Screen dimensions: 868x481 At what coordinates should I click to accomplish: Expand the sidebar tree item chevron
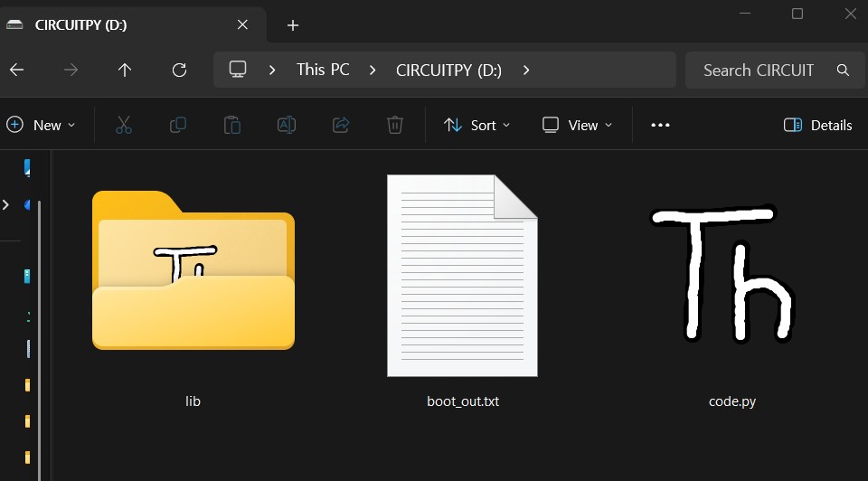click(x=5, y=205)
